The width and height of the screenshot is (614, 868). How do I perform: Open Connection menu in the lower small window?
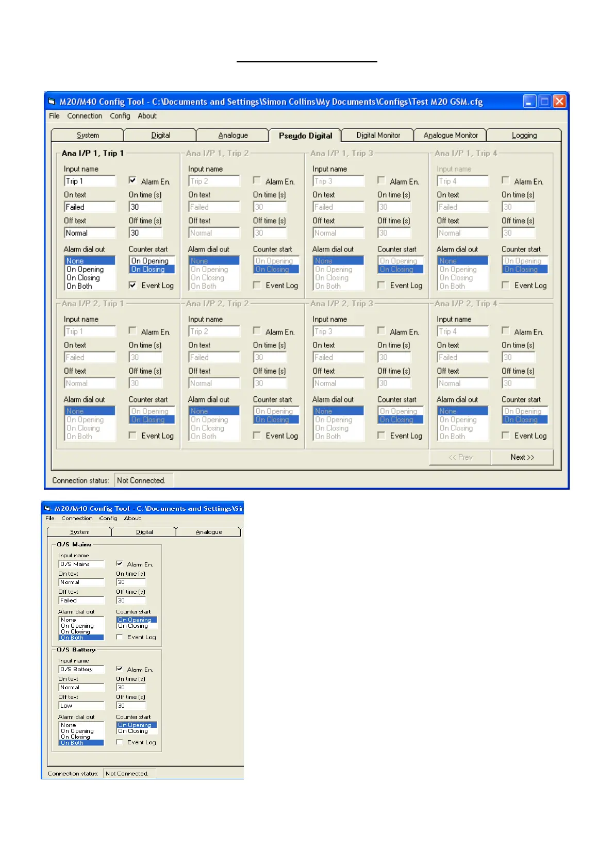click(77, 519)
